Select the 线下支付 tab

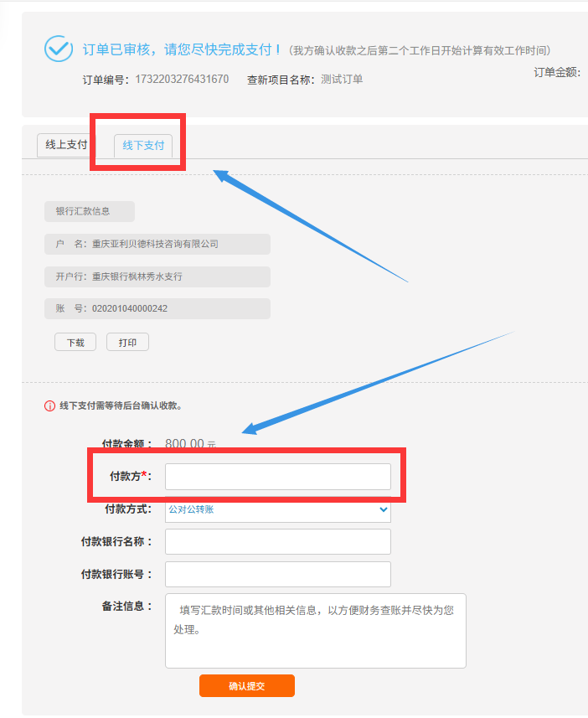point(143,146)
